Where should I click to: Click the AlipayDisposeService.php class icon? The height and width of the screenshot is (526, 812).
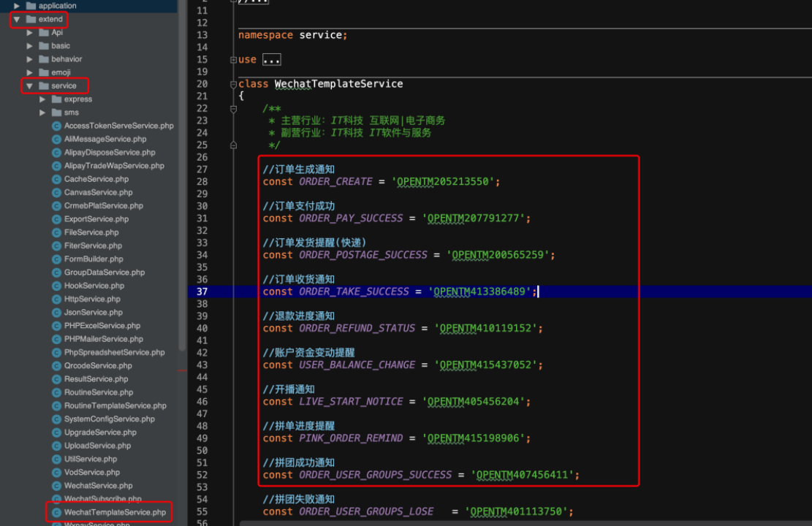click(x=56, y=153)
